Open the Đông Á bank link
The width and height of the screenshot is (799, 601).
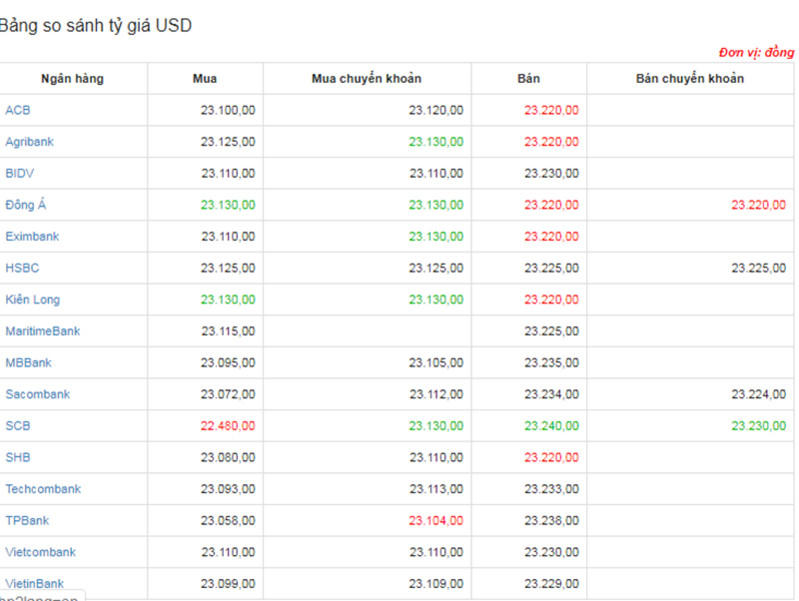[x=26, y=205]
